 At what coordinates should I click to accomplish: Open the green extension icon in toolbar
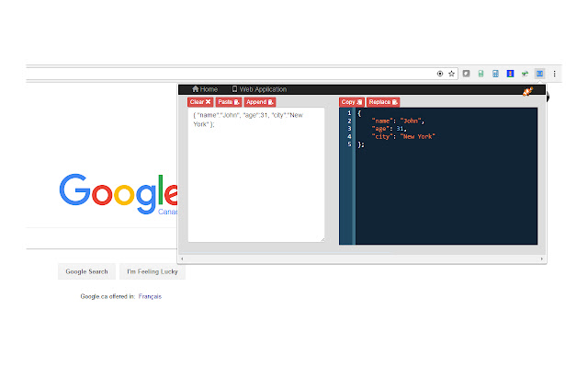(x=481, y=74)
